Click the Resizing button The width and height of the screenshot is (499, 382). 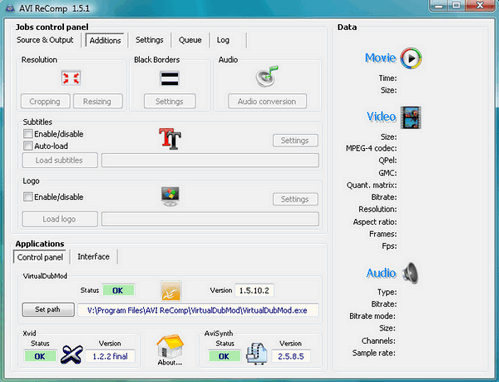97,101
